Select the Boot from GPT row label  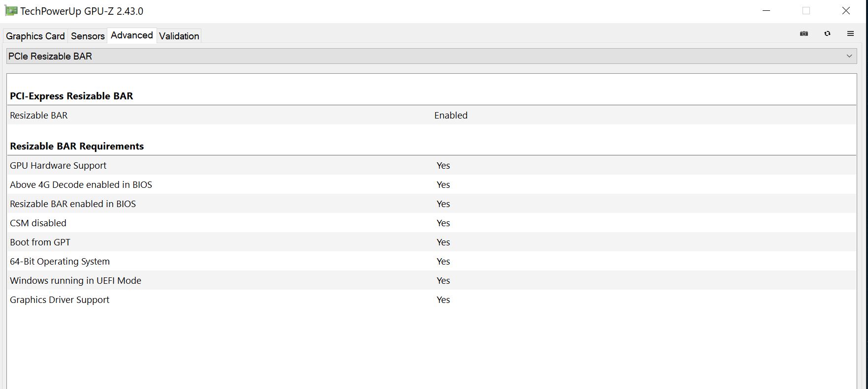pos(40,242)
